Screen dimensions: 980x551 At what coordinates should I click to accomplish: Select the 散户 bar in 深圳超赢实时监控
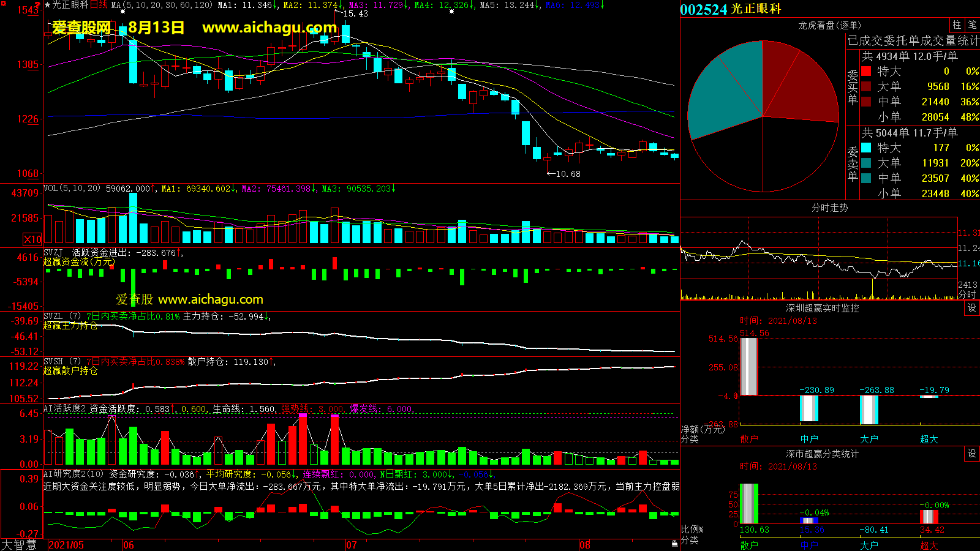coord(748,366)
